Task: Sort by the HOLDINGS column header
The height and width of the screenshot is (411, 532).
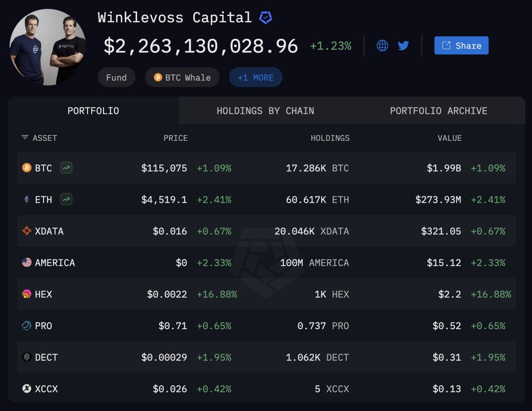Action: pos(330,138)
